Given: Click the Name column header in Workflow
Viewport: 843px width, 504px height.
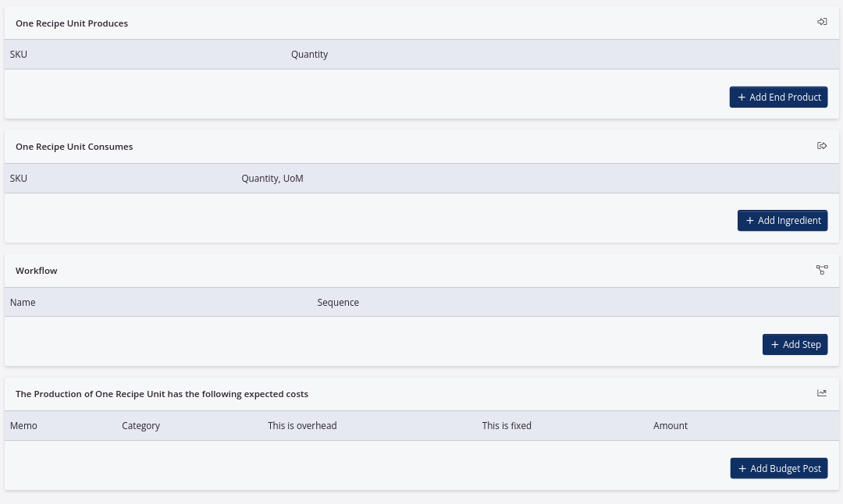Looking at the screenshot, I should 23,303.
